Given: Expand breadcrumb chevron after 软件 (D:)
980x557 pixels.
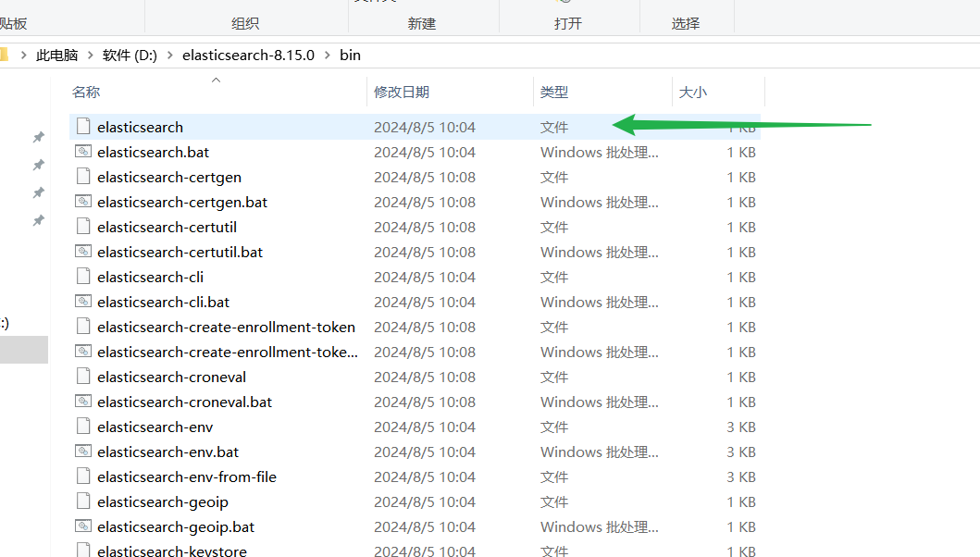Looking at the screenshot, I should 169,55.
